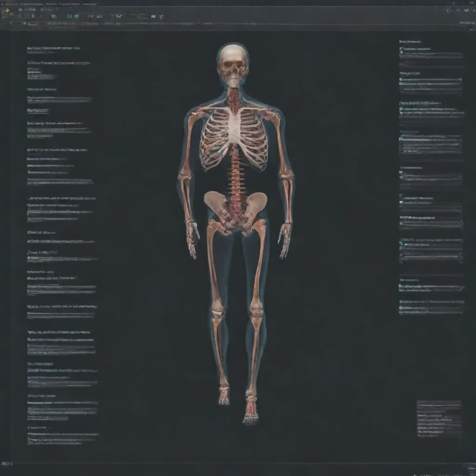Toggle the bottom-most checkbox in the right panel list
Viewport: 476px width, 476px height.
[401, 308]
